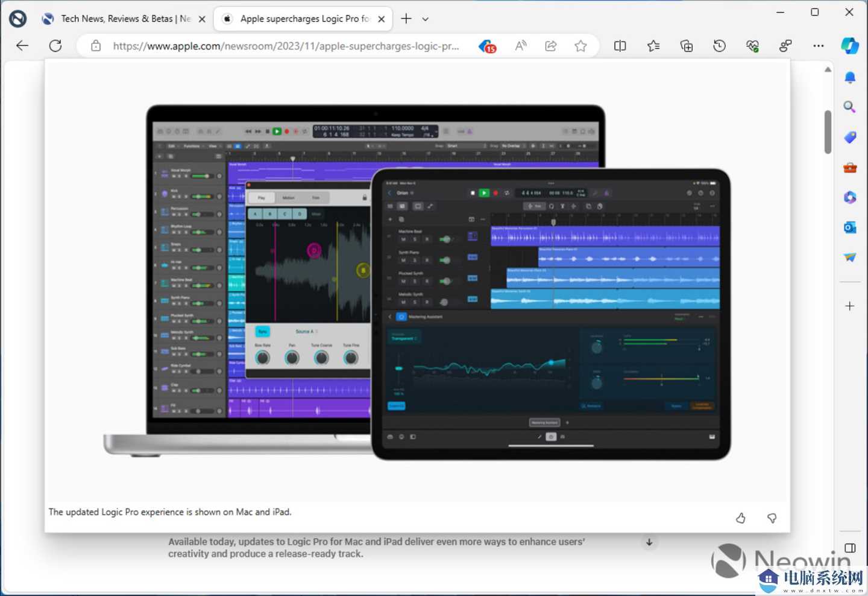Open the sidebar Tools briefcase
The height and width of the screenshot is (596, 868).
click(x=850, y=168)
